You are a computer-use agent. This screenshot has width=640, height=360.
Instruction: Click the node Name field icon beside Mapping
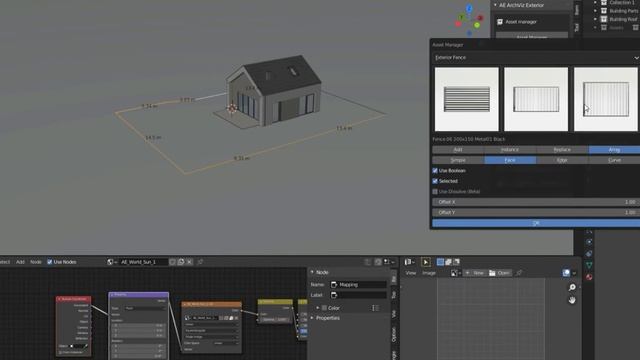334,284
